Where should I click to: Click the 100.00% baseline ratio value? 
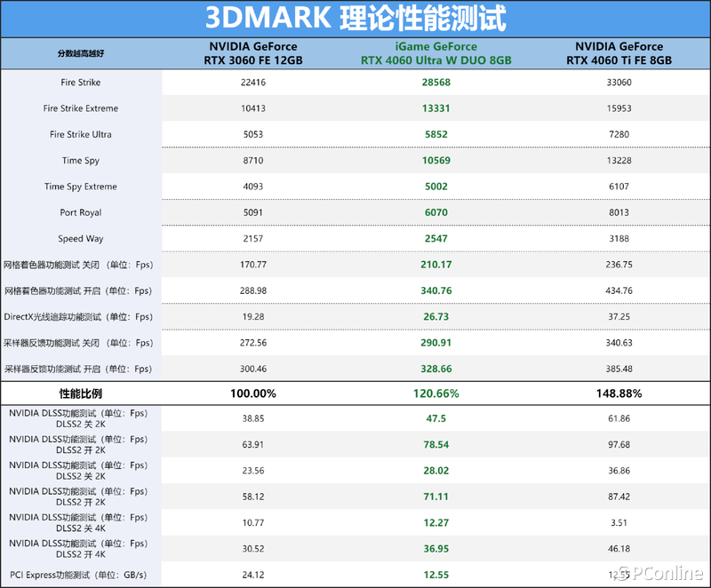coord(253,393)
